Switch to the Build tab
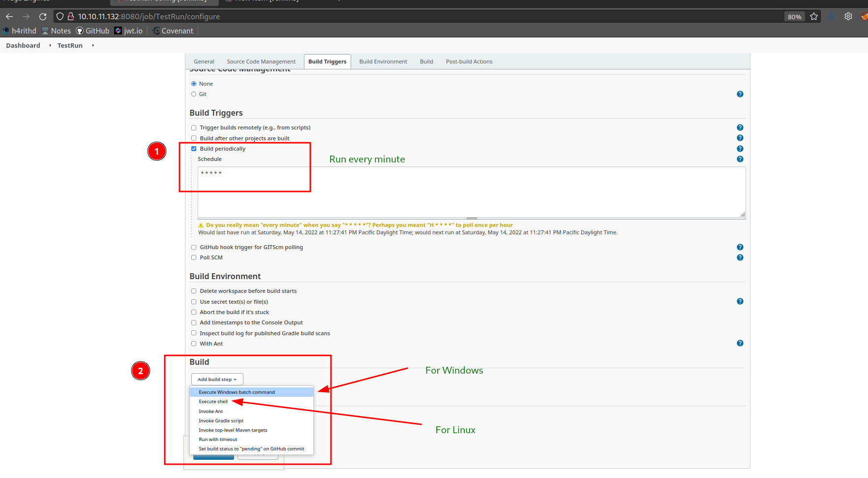Image resolution: width=868 pixels, height=478 pixels. click(x=426, y=62)
